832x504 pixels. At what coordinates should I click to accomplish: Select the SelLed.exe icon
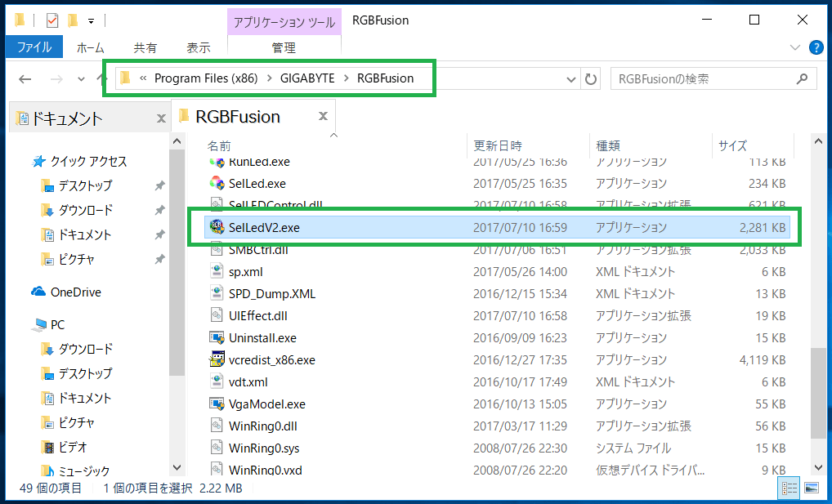pyautogui.click(x=217, y=183)
